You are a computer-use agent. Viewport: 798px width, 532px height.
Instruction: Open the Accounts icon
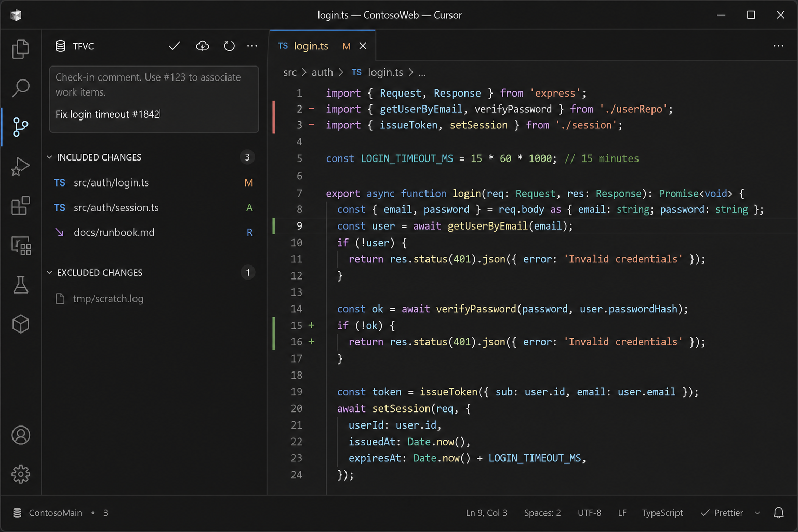[21, 435]
